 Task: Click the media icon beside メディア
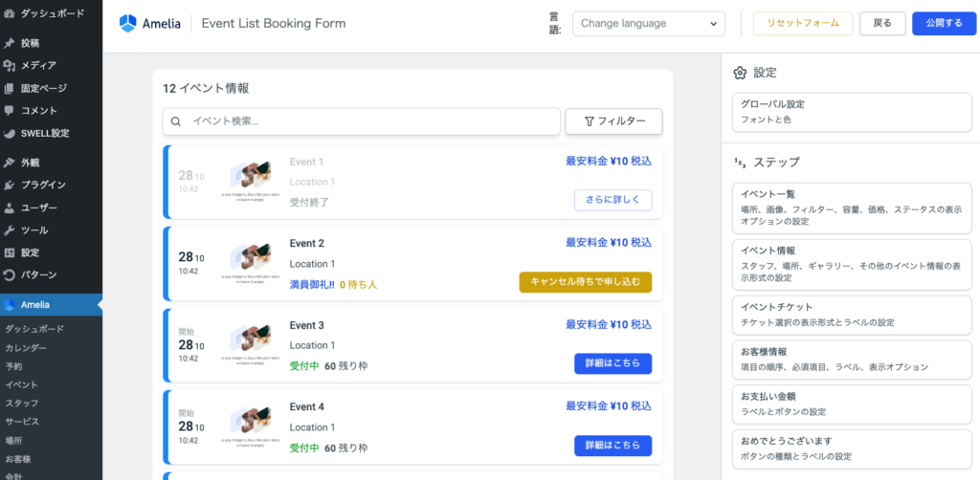[10, 66]
